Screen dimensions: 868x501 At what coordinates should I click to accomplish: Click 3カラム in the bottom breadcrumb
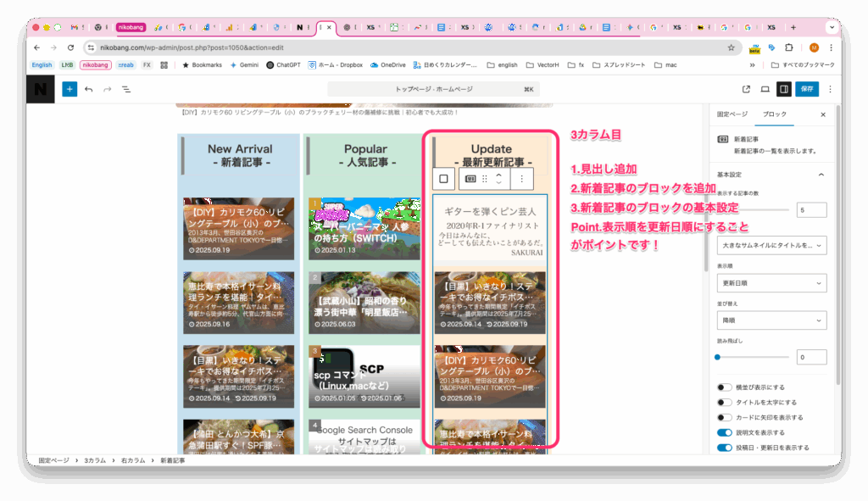(x=95, y=459)
